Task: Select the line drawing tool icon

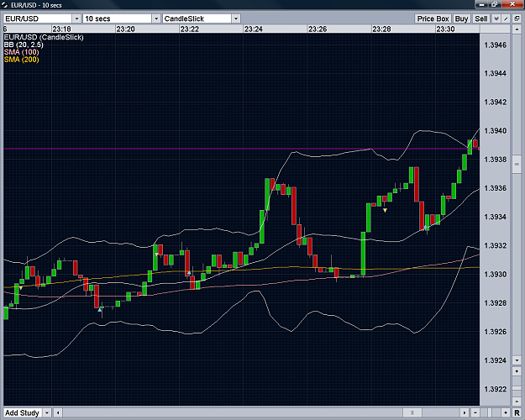Action: pyautogui.click(x=507, y=18)
